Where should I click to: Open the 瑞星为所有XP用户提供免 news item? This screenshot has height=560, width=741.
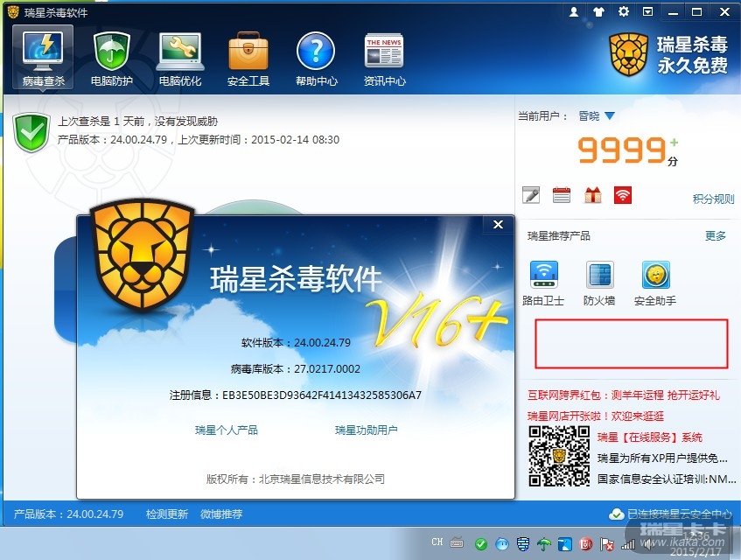coord(662,458)
